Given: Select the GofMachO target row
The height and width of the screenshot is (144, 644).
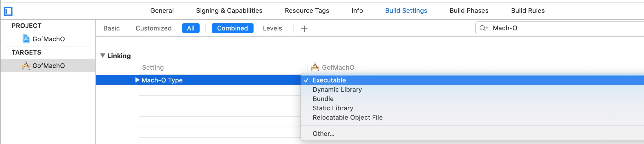Looking at the screenshot, I should (48, 66).
